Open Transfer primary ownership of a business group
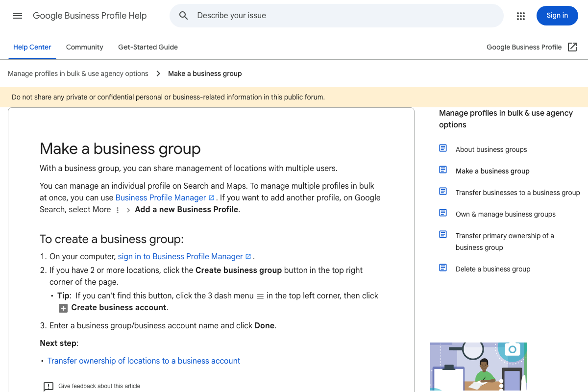 click(505, 242)
